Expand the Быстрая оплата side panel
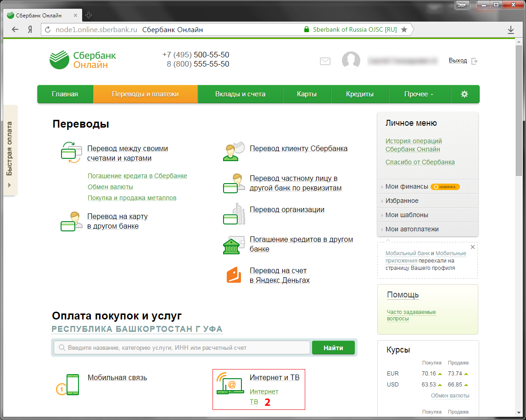 pos(10,150)
